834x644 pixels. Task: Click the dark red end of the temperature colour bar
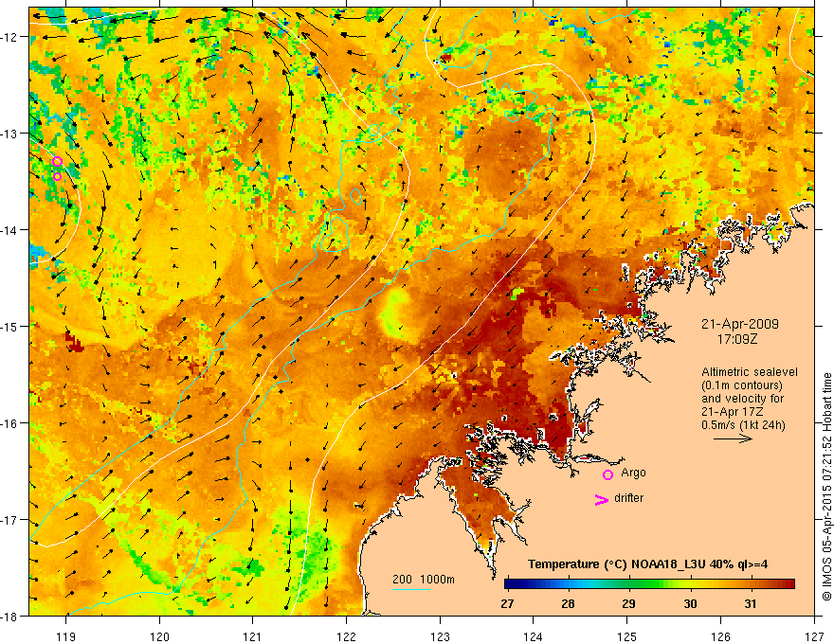pos(789,584)
